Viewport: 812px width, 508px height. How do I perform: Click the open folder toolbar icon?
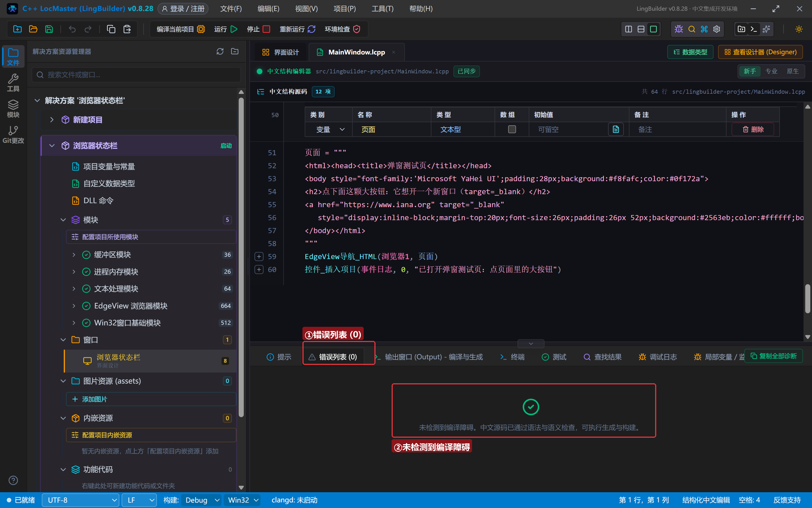(x=33, y=29)
